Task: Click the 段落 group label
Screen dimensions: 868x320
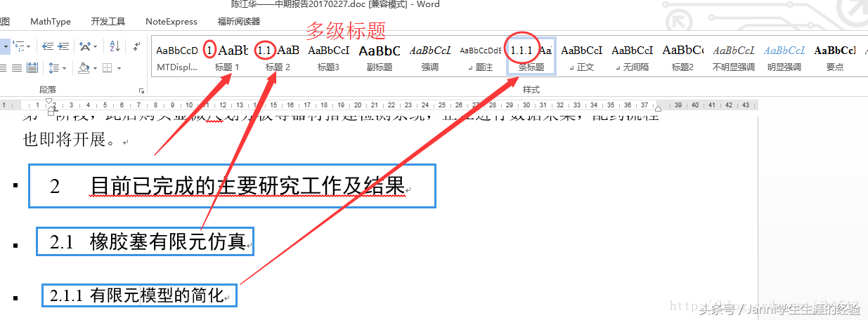Action: [x=48, y=90]
